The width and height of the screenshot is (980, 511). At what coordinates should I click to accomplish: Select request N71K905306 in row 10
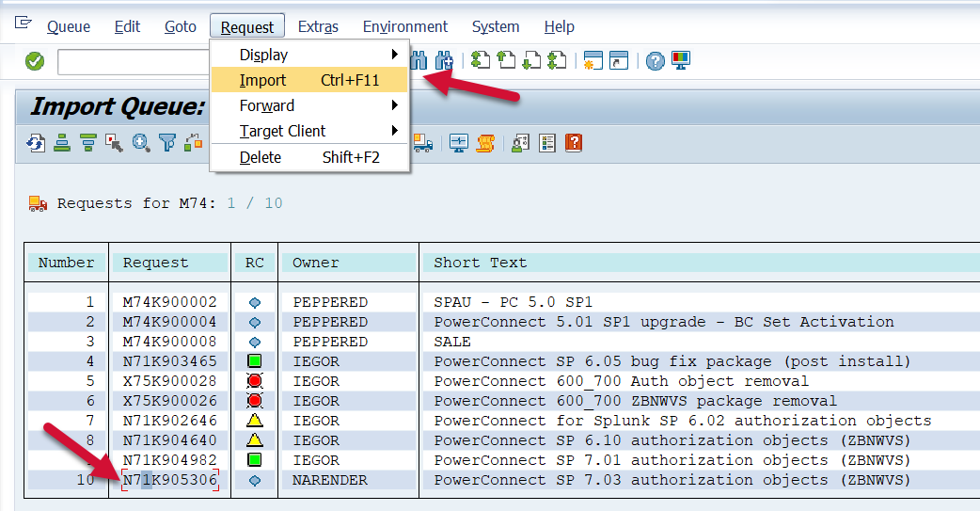point(169,480)
